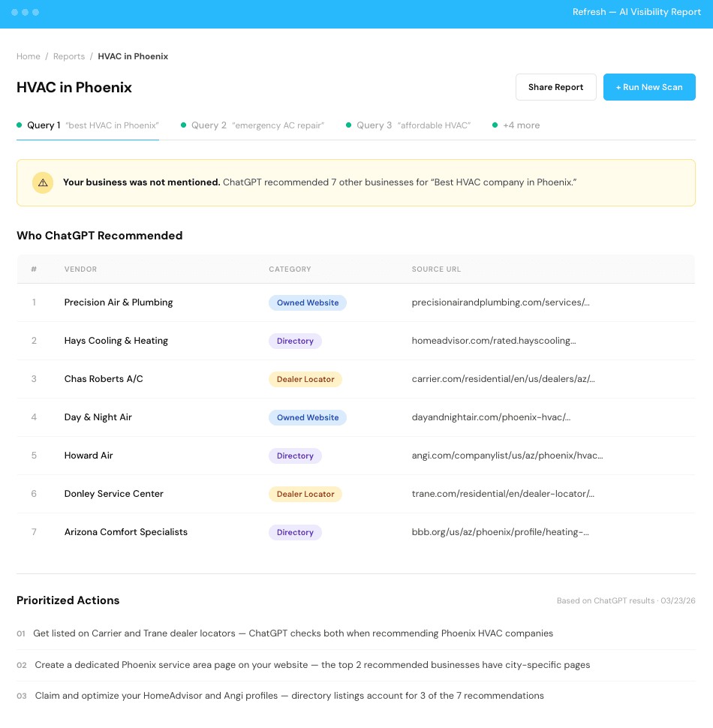Open the angi.com companylist source URL
This screenshot has height=728, width=713.
coord(507,456)
